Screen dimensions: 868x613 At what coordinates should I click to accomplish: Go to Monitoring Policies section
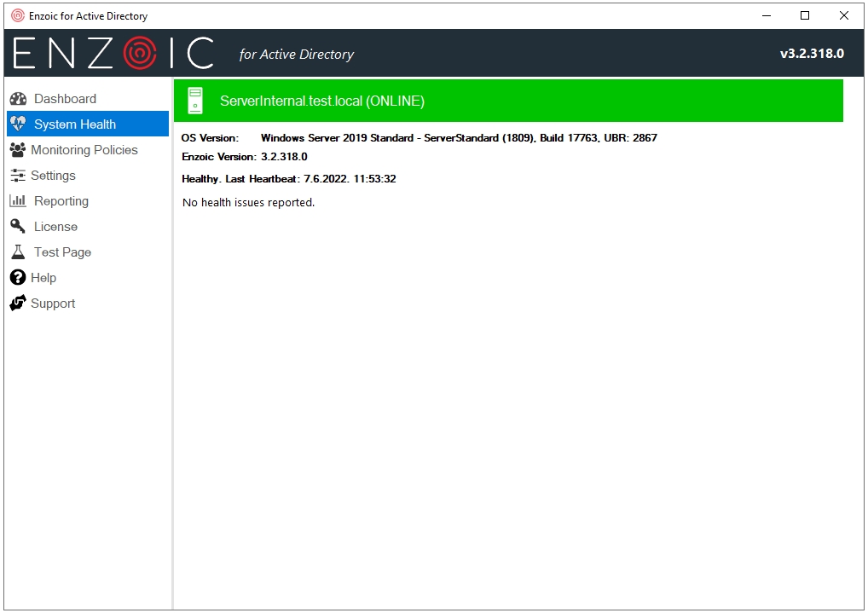[84, 150]
